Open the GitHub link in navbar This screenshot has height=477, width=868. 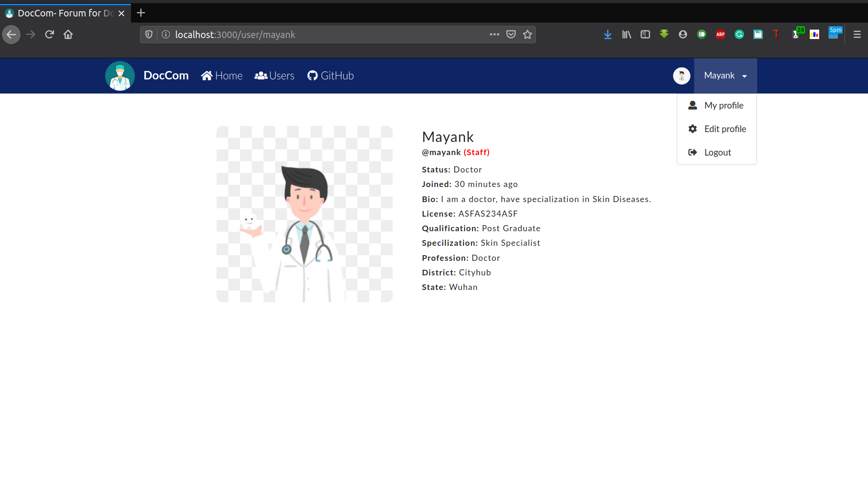pos(331,76)
